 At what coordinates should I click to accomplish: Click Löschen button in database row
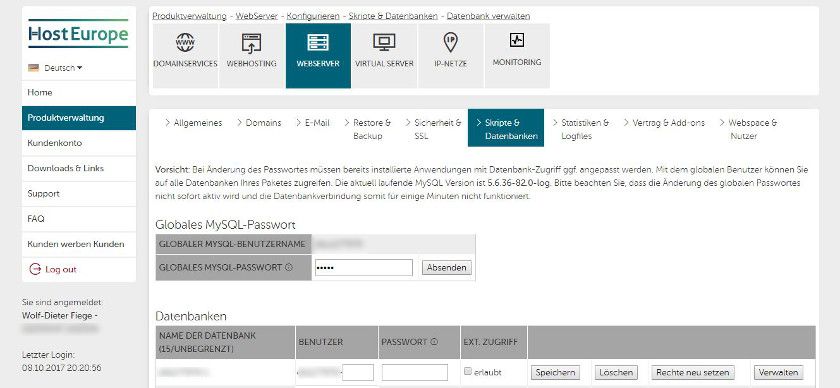coord(616,372)
